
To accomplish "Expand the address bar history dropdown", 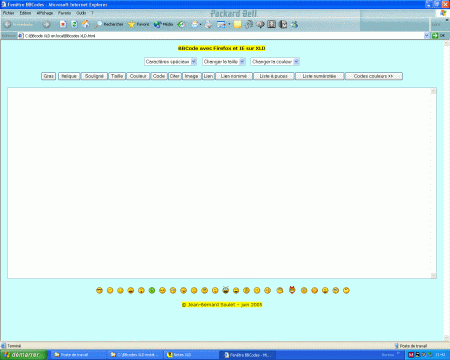I will (x=426, y=35).
